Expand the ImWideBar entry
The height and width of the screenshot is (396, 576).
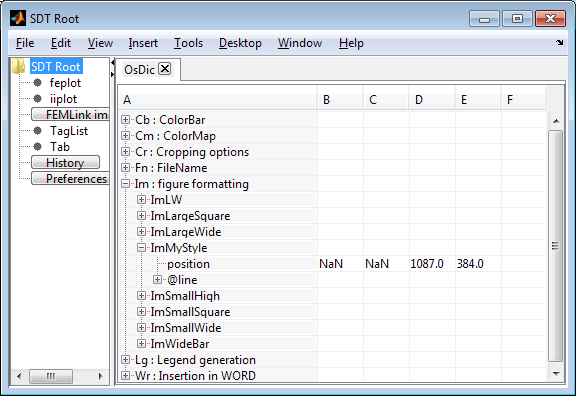[x=141, y=343]
